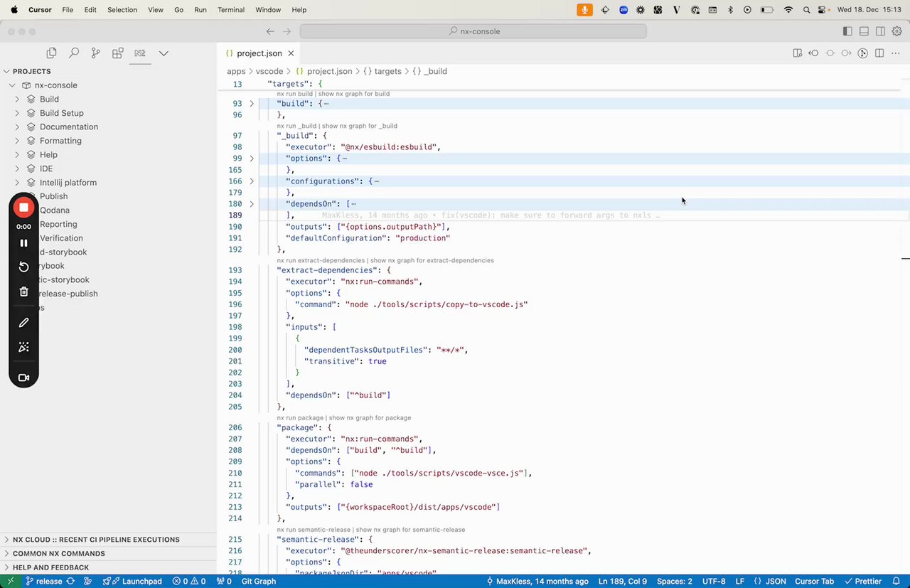
Task: Expand the folded "options" block at line 99
Action: pyautogui.click(x=252, y=159)
